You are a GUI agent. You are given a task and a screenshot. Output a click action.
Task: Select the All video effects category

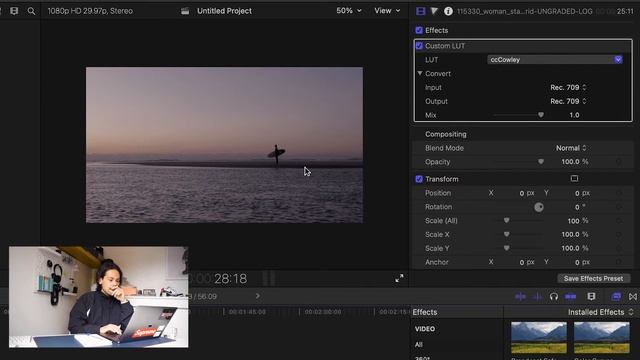(419, 344)
